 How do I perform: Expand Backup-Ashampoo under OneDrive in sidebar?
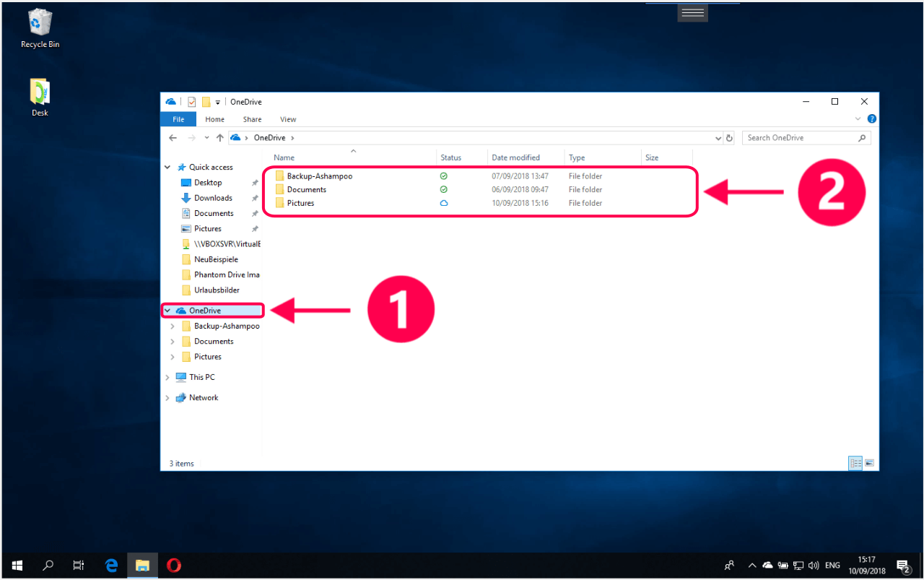coord(172,326)
